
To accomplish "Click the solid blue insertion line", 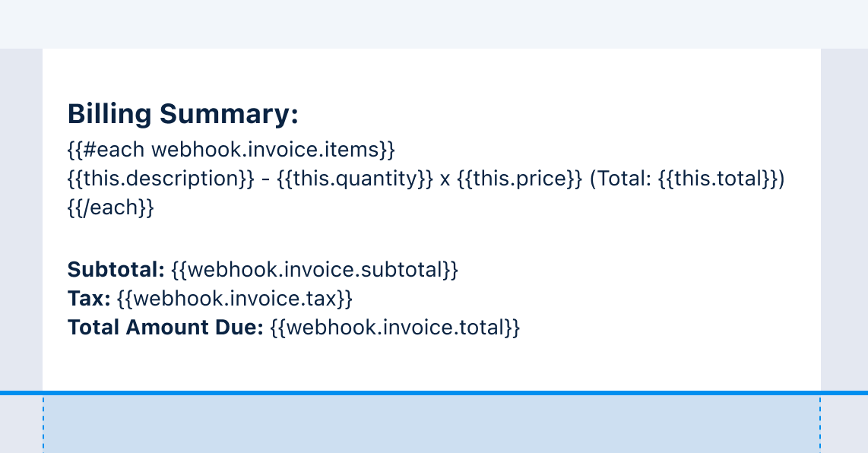I will coord(434,393).
